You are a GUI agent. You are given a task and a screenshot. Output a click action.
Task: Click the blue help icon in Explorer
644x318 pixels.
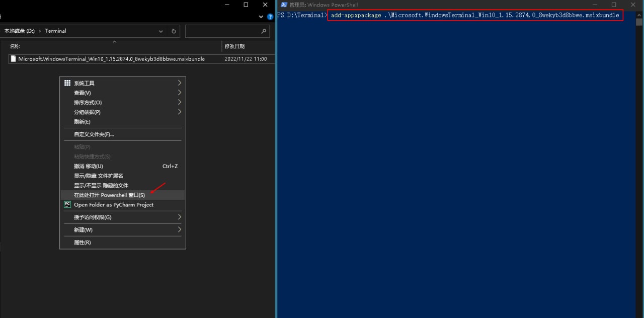click(x=270, y=17)
